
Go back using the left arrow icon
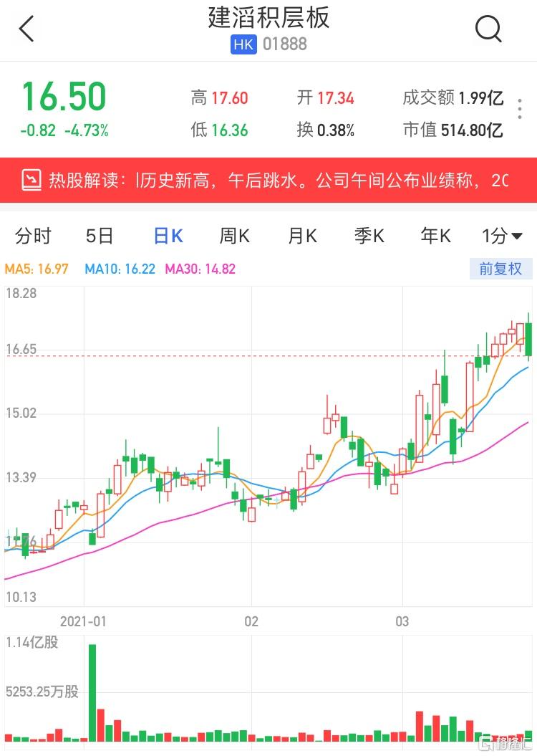(26, 29)
